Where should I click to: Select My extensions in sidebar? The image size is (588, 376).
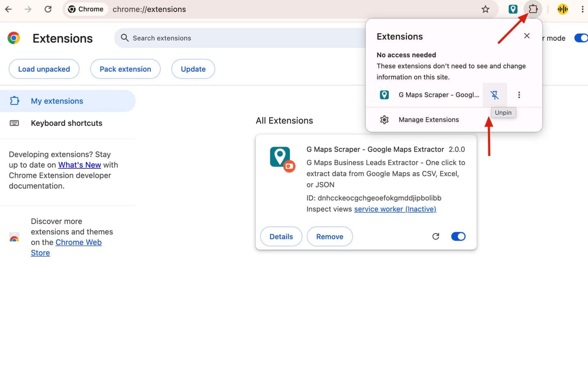pyautogui.click(x=68, y=101)
